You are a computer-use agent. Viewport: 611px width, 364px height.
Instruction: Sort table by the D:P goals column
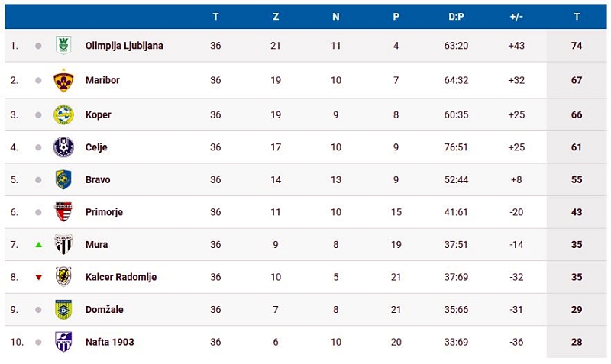(456, 17)
